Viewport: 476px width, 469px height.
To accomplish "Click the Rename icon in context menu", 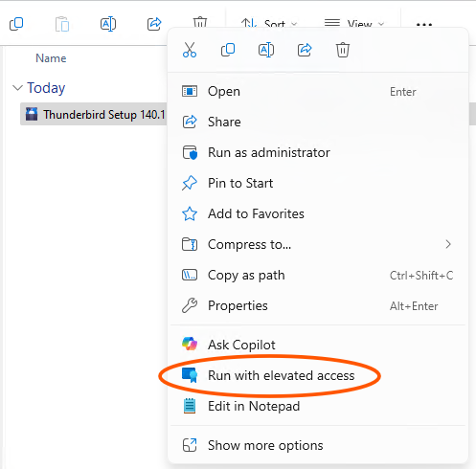I will [266, 50].
